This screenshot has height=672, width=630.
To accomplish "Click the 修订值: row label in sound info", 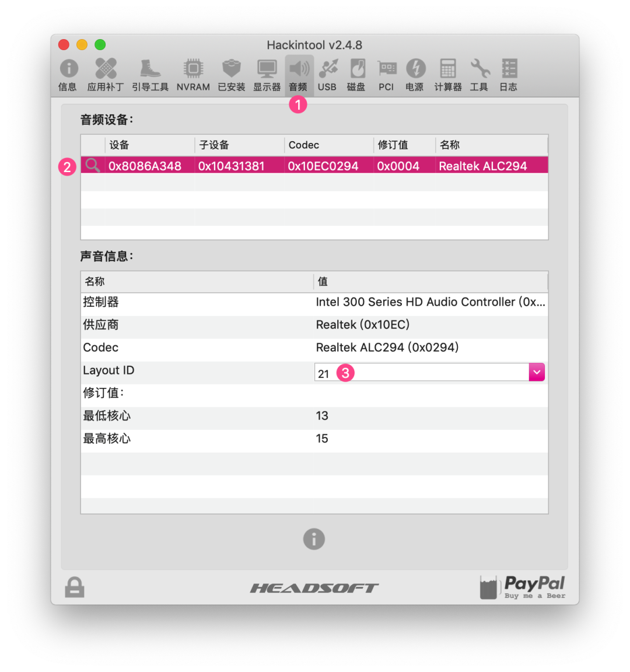I will pos(103,393).
